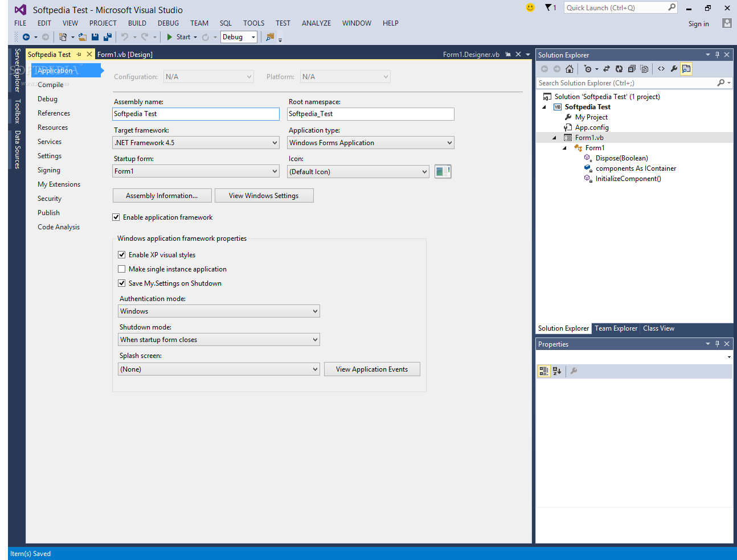Open the PROJECT menu

point(103,23)
